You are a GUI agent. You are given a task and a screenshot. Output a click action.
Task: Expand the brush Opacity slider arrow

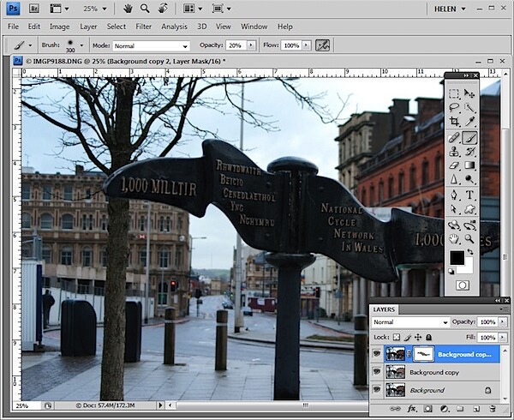point(251,45)
